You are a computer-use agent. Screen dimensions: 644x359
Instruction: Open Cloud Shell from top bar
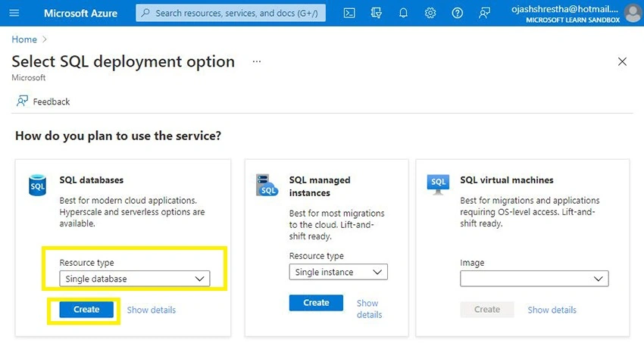(349, 13)
